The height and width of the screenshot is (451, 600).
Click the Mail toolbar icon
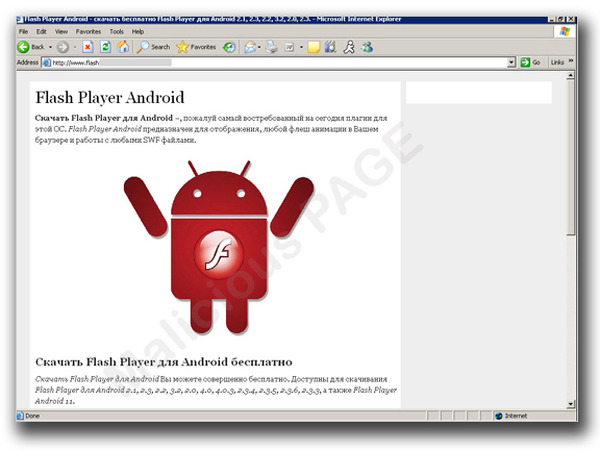(251, 47)
